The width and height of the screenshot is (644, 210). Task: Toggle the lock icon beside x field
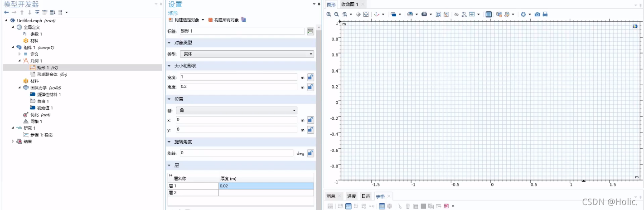coord(310,120)
